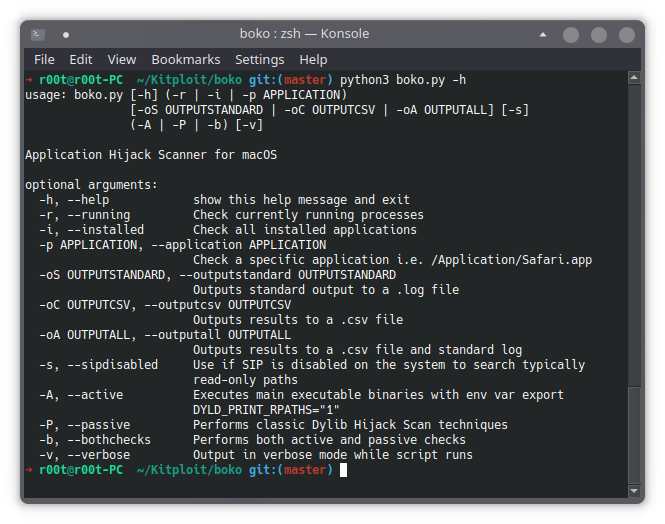Open the Help menu
The width and height of the screenshot is (665, 524).
[313, 60]
